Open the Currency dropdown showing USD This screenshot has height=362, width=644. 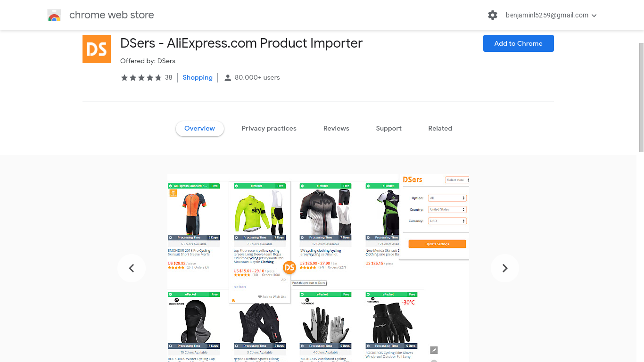[447, 221]
